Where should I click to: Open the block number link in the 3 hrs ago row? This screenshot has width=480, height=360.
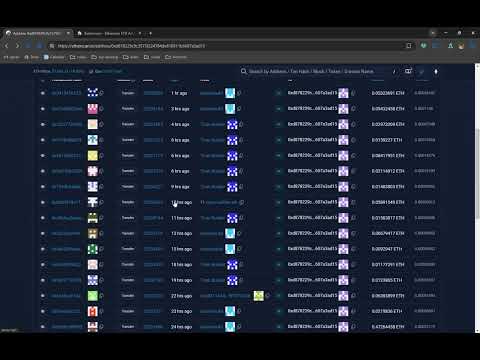tap(154, 109)
